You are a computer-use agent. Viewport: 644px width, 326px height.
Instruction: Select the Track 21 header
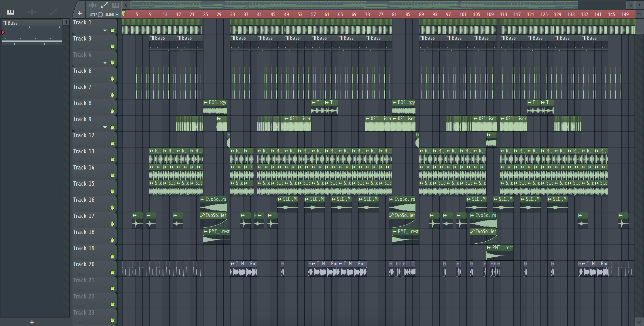(x=95, y=284)
